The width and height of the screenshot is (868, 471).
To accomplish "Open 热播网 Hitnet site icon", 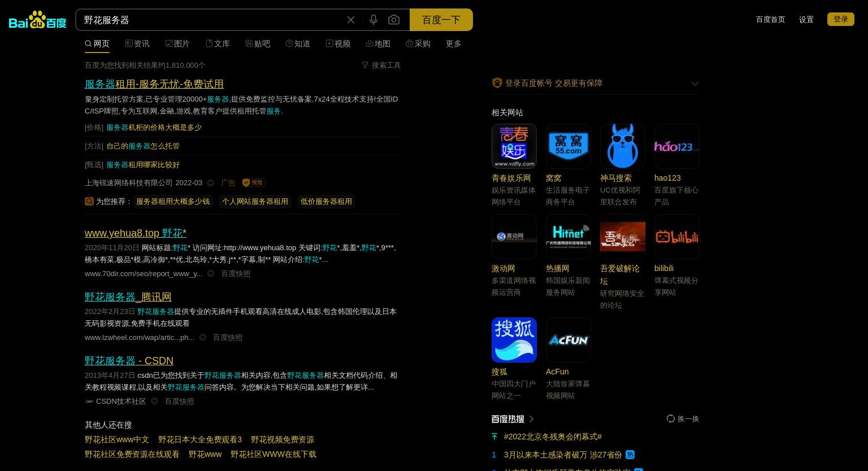I will tap(568, 237).
